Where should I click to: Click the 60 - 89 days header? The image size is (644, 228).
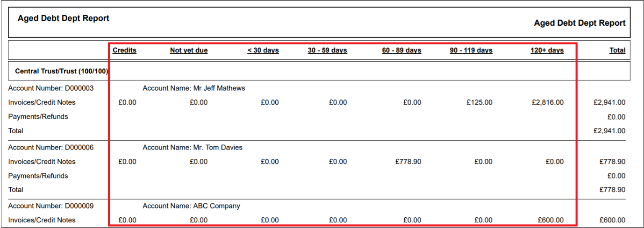click(x=401, y=50)
